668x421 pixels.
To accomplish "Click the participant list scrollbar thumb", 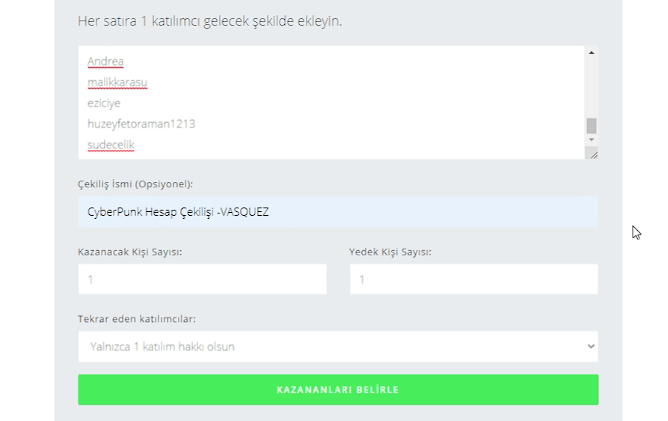I will 591,126.
